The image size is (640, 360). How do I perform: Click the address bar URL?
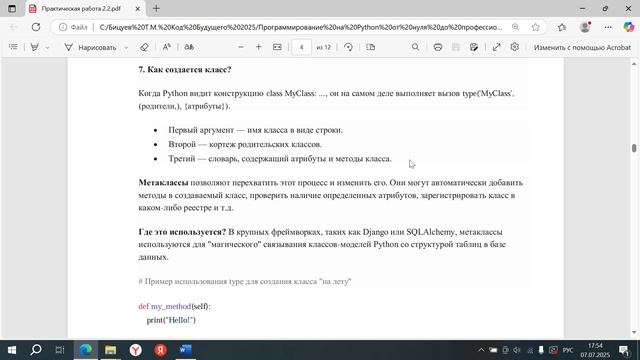click(x=301, y=27)
